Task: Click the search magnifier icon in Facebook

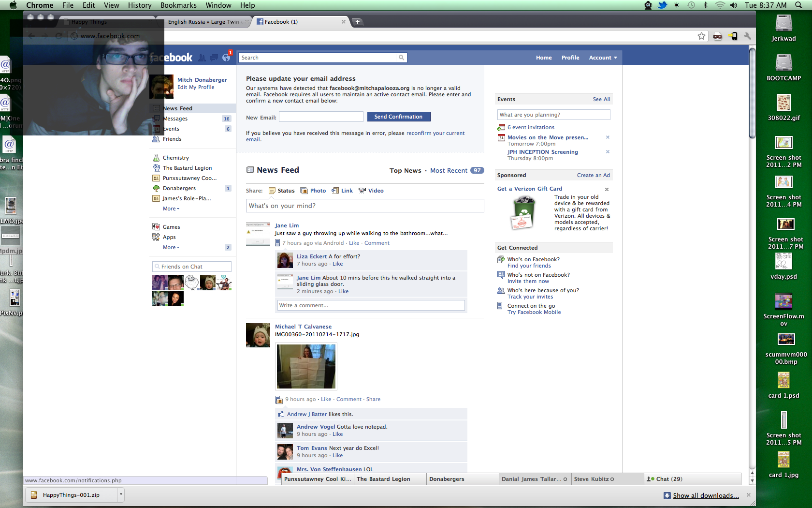Action: (x=401, y=58)
